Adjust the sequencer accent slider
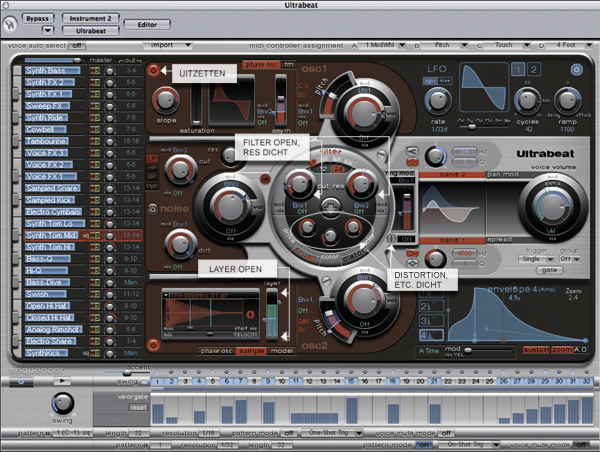 127,373
